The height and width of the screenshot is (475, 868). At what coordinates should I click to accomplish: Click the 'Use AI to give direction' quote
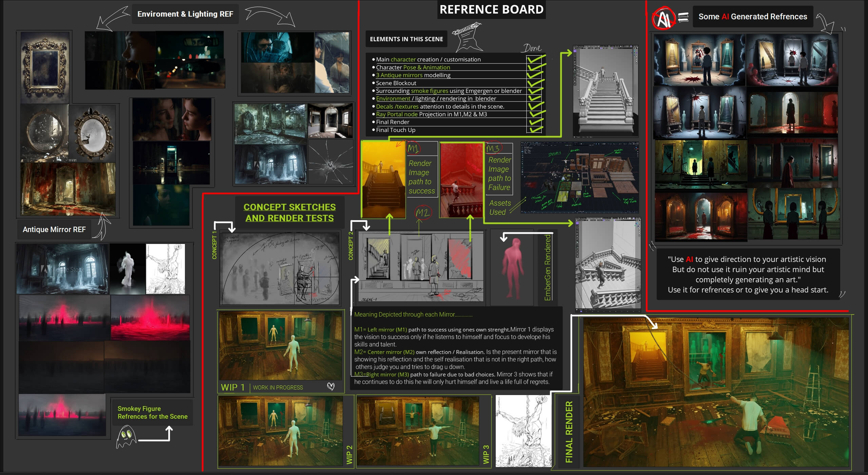coord(748,274)
